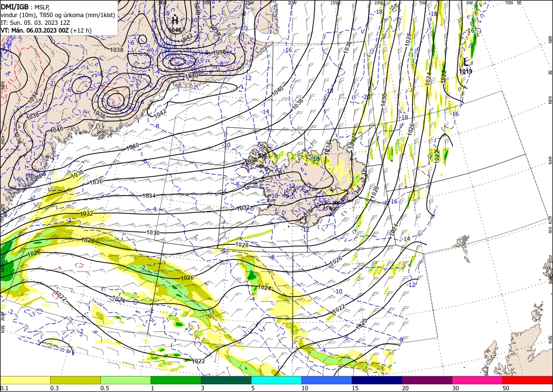Click the 0.3 legend scale value

(54, 388)
